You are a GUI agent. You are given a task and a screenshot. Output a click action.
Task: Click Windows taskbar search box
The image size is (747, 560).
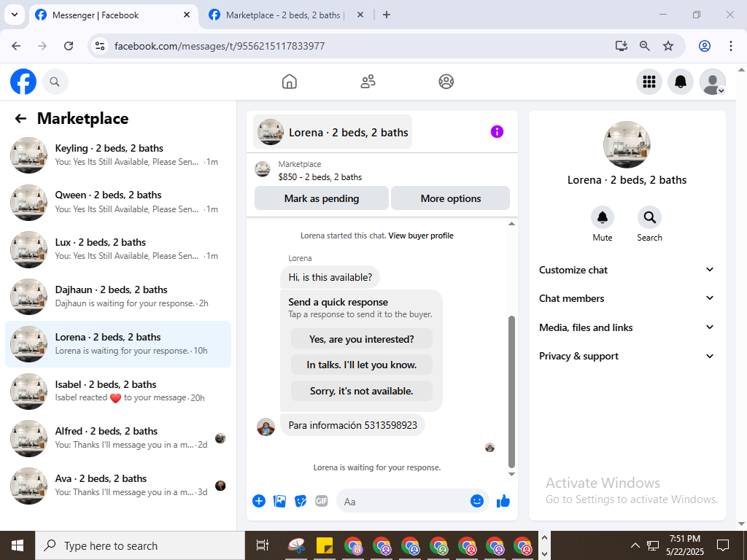point(140,545)
